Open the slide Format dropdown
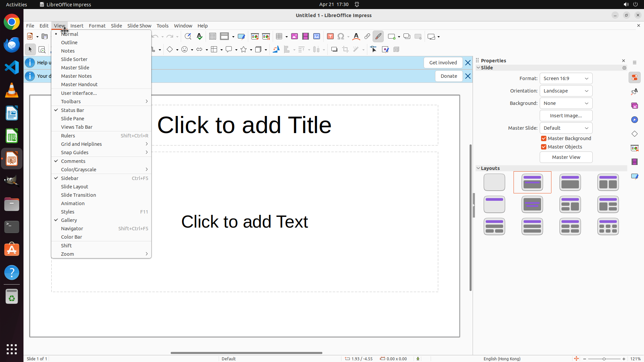The height and width of the screenshot is (362, 644). click(x=566, y=78)
